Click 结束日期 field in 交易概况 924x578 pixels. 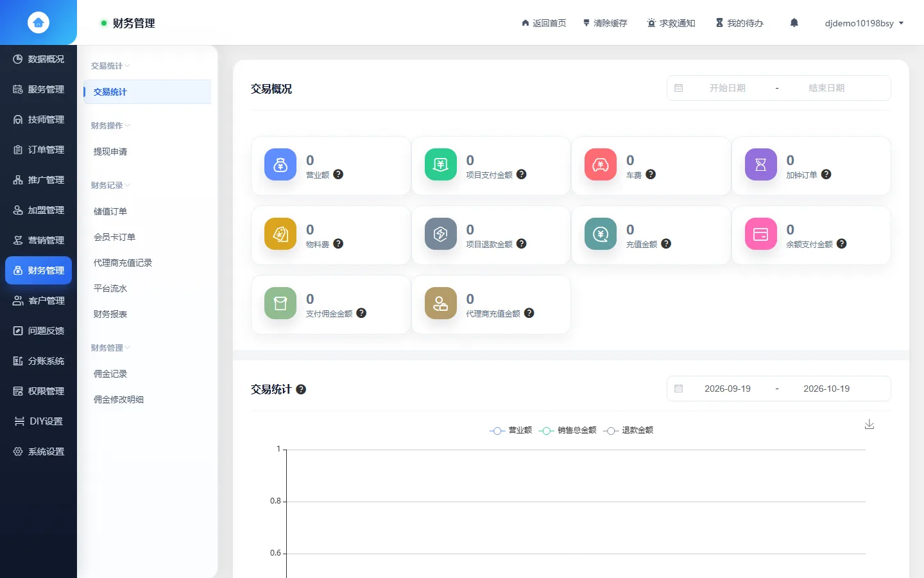point(826,88)
